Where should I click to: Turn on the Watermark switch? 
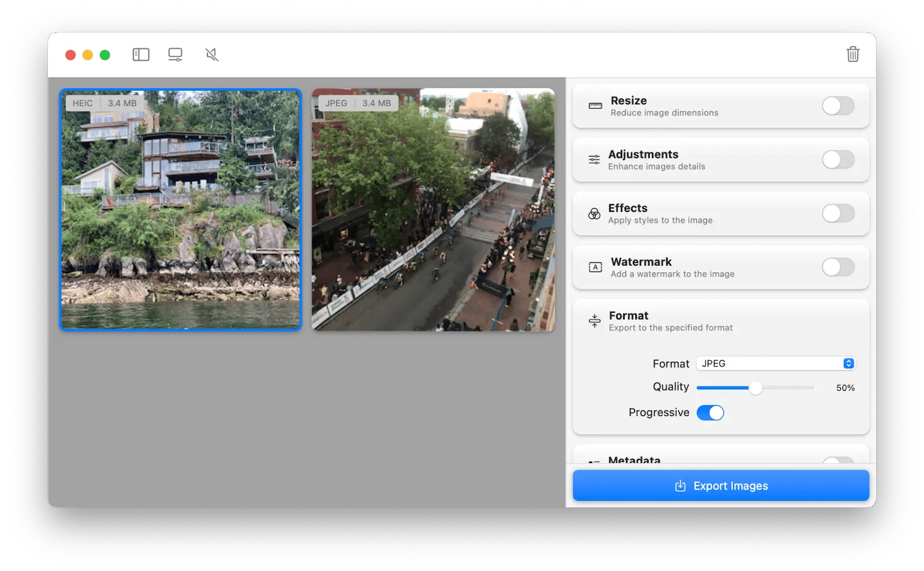pos(838,267)
